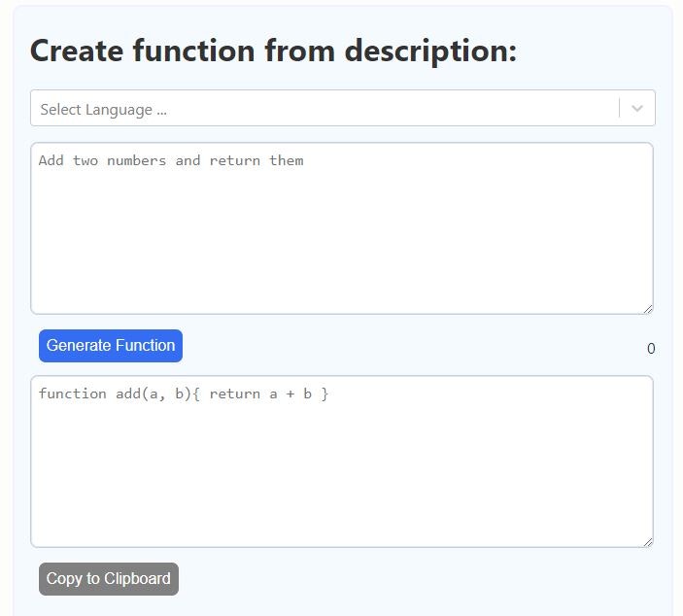Focus the function description text area
This screenshot has height=616, width=683.
point(342,228)
